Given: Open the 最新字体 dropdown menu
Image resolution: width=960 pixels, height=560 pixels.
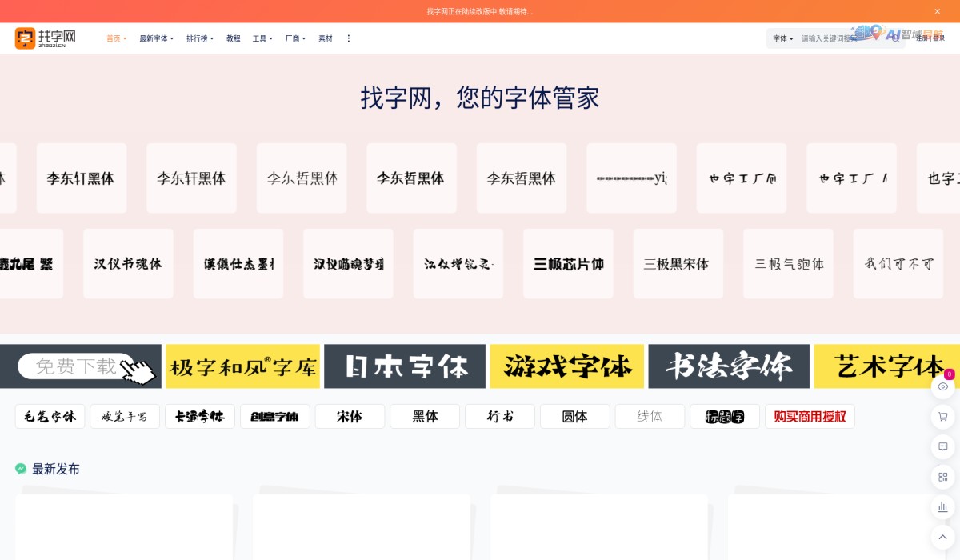Looking at the screenshot, I should click(156, 38).
